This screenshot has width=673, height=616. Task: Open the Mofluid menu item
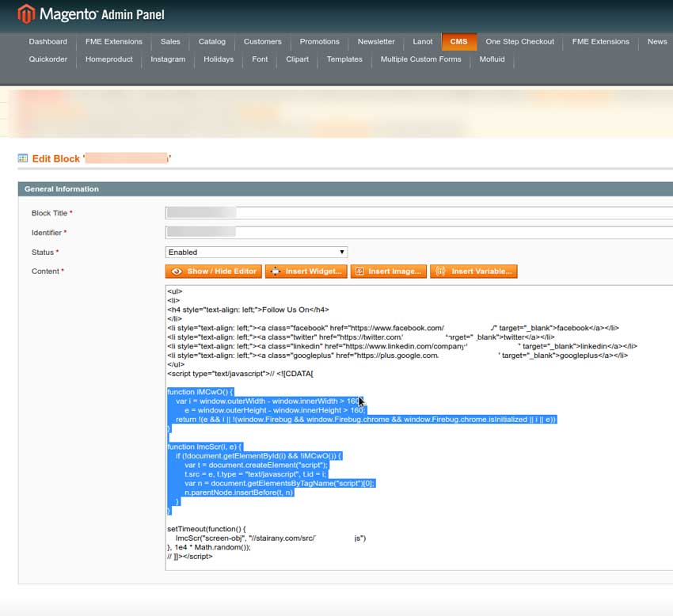click(492, 59)
